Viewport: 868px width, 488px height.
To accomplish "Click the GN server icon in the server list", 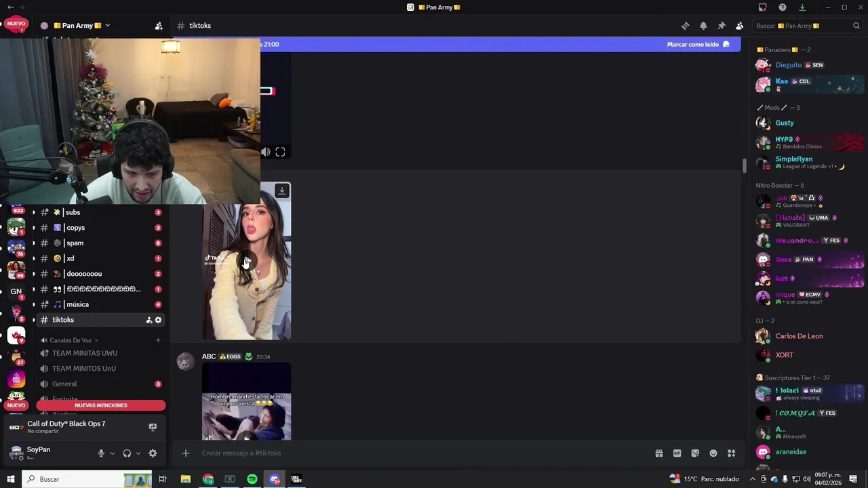I will [16, 291].
